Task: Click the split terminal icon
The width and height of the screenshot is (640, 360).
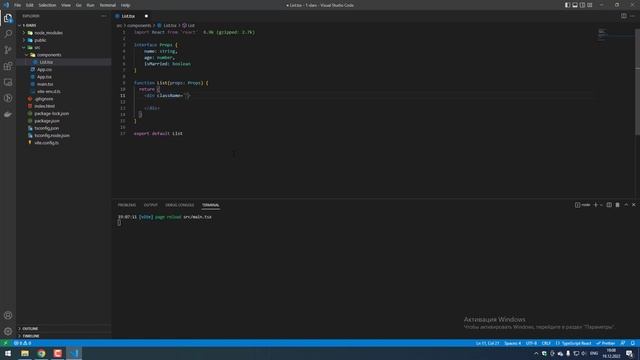Action: coord(609,205)
